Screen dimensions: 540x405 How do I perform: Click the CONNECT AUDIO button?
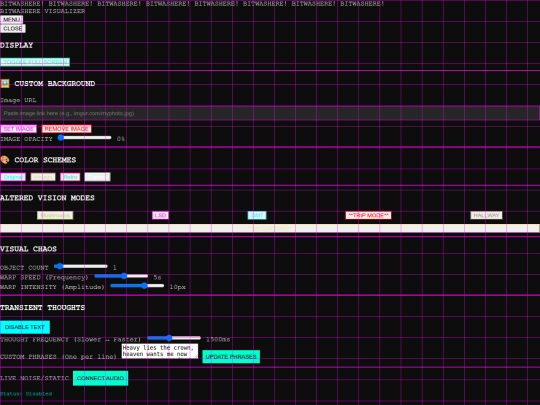coord(101,378)
